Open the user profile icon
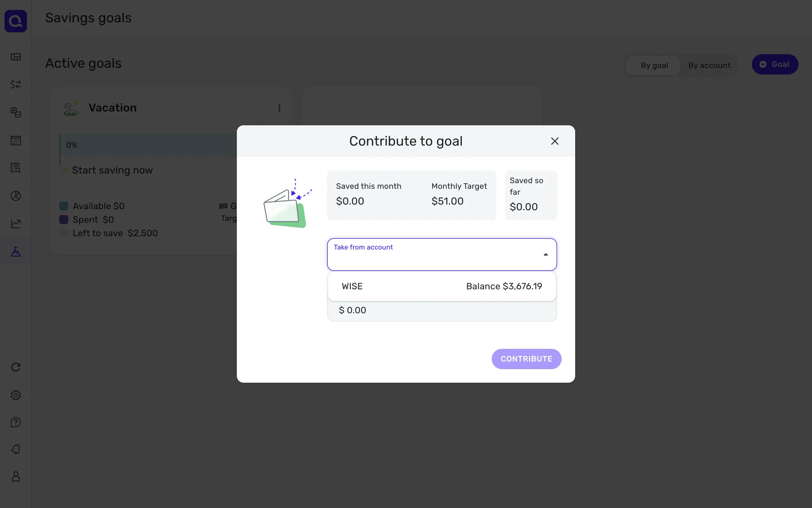This screenshot has height=508, width=812. coord(16,477)
